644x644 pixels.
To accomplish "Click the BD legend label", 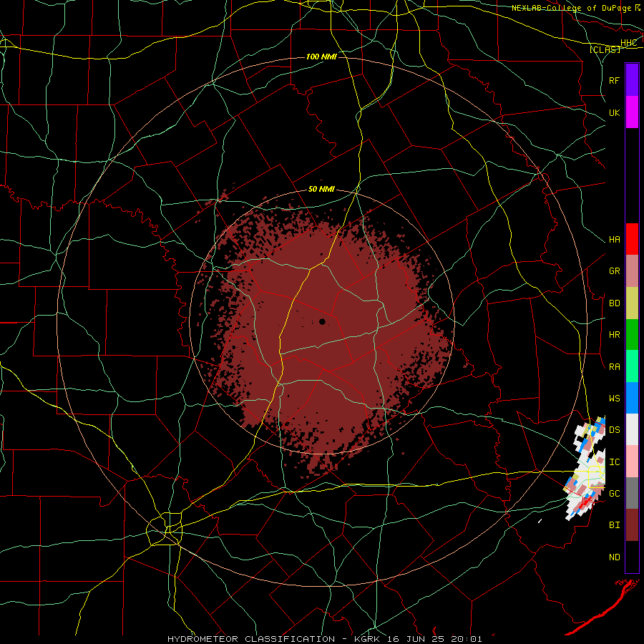I will click(615, 303).
